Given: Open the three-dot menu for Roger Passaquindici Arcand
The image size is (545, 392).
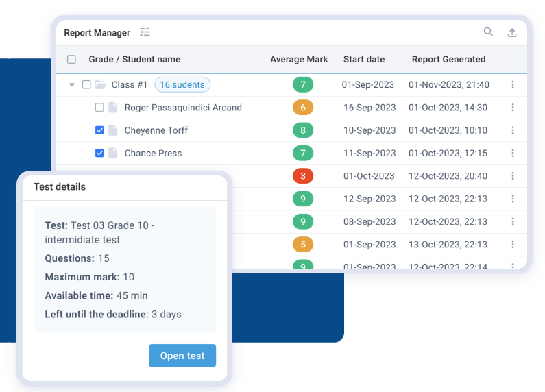Looking at the screenshot, I should (x=512, y=108).
